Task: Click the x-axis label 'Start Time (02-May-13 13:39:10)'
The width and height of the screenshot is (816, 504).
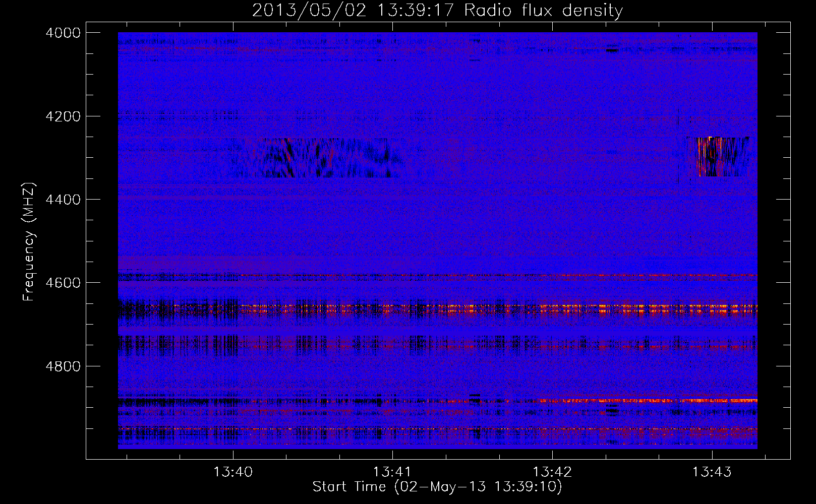Action: 437,487
